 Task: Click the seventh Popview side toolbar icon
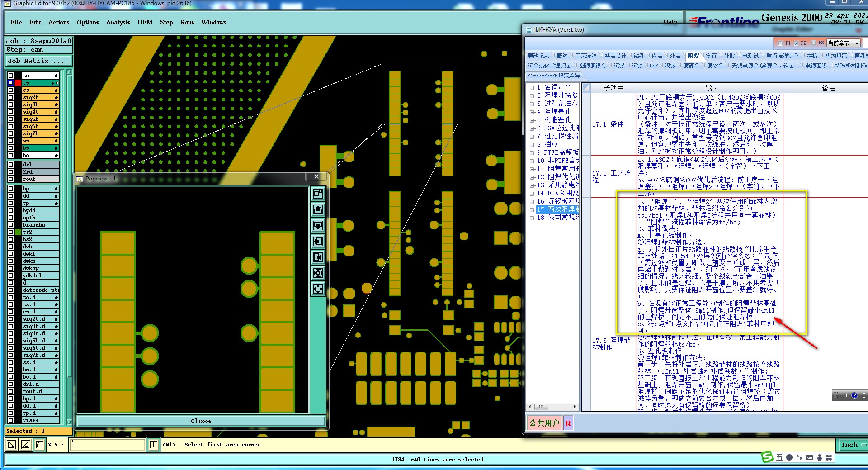[x=318, y=289]
